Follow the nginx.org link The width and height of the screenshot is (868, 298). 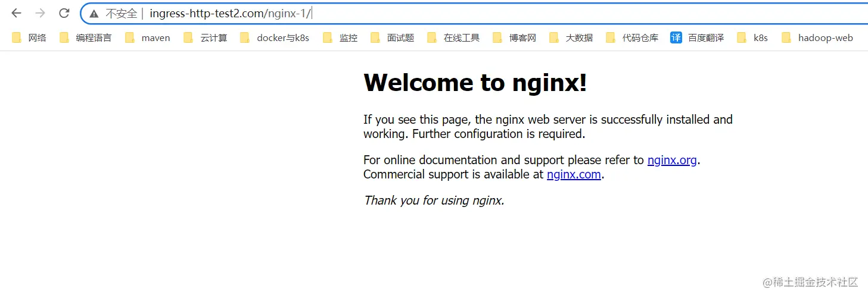coord(672,160)
